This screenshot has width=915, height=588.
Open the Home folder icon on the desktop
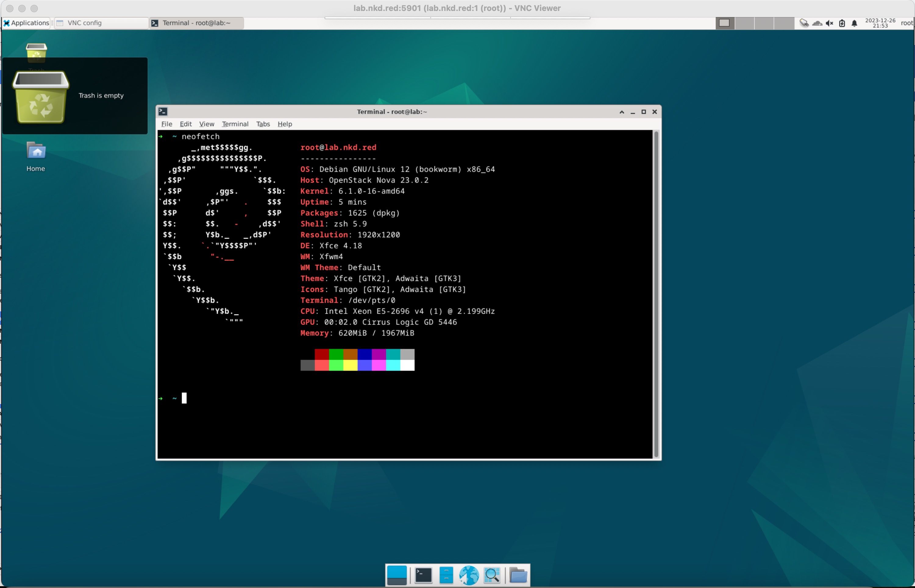[x=36, y=153]
